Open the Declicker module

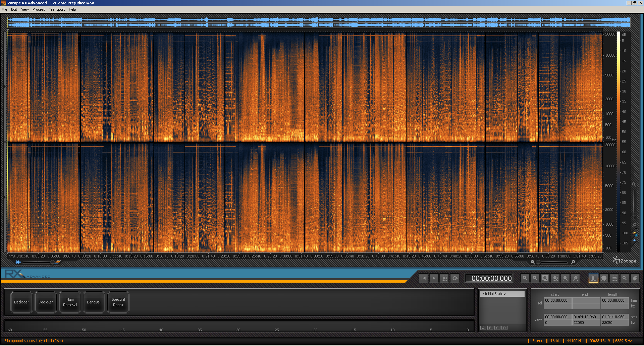coord(46,302)
